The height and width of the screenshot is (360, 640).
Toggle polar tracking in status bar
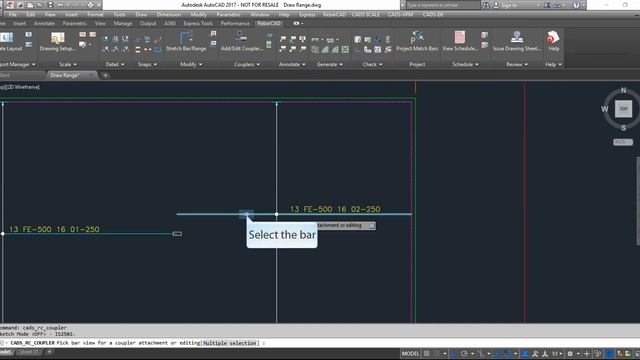464,353
